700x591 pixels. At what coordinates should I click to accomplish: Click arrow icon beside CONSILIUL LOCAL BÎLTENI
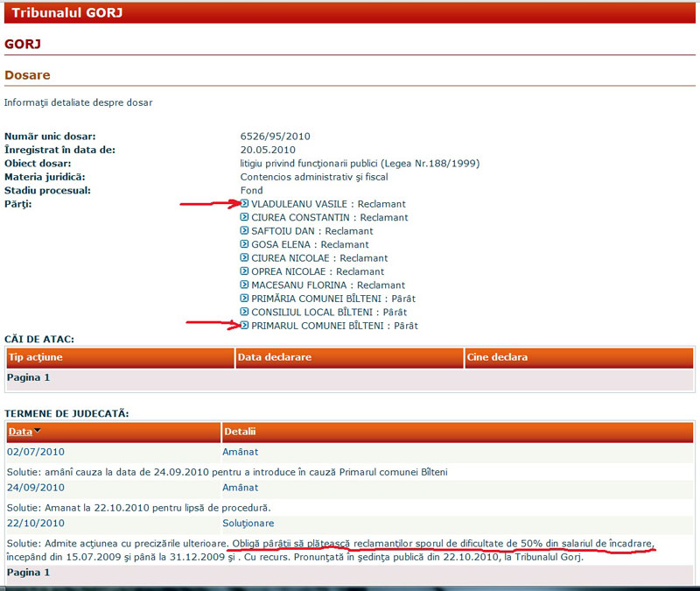pos(244,312)
